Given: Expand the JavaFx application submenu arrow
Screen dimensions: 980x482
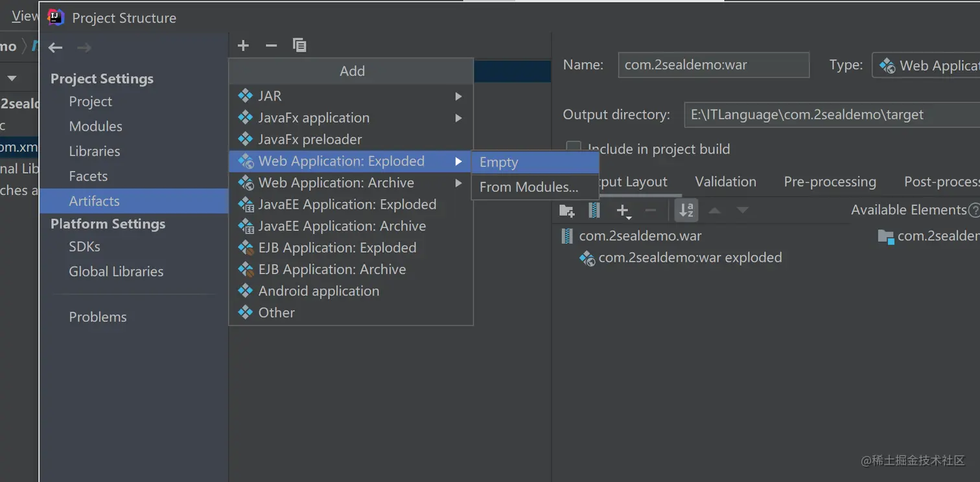Looking at the screenshot, I should tap(458, 118).
